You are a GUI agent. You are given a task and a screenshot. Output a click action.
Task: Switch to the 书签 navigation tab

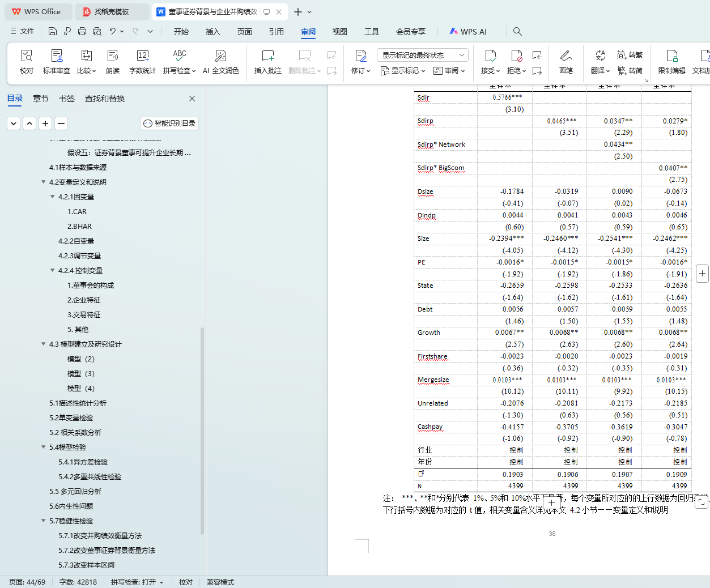click(x=67, y=99)
